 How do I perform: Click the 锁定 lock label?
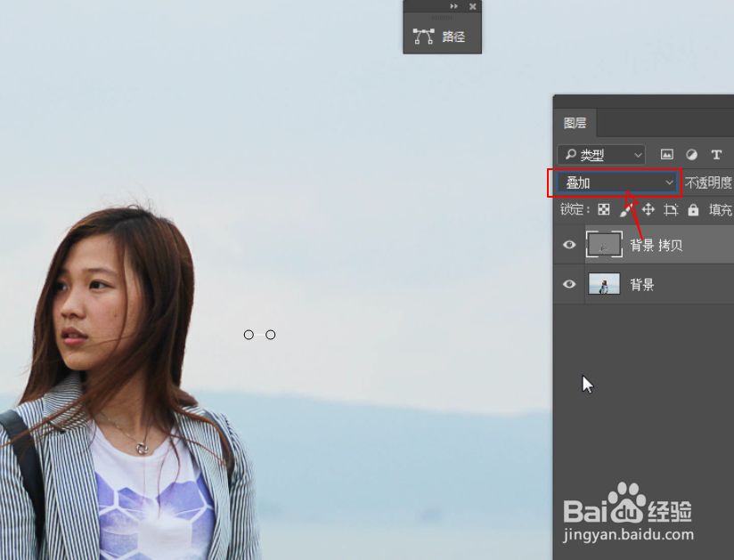tap(575, 209)
